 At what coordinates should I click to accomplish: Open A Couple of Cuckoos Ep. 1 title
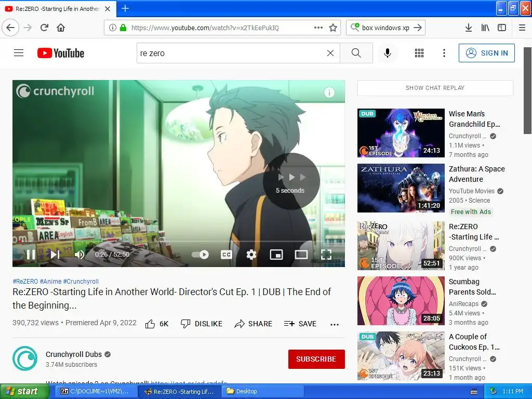[474, 342]
